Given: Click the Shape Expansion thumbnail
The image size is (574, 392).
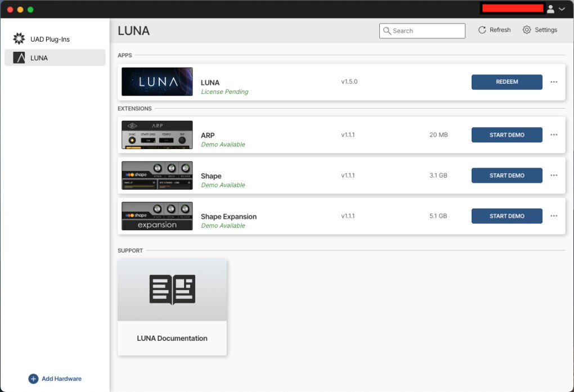Looking at the screenshot, I should (157, 217).
